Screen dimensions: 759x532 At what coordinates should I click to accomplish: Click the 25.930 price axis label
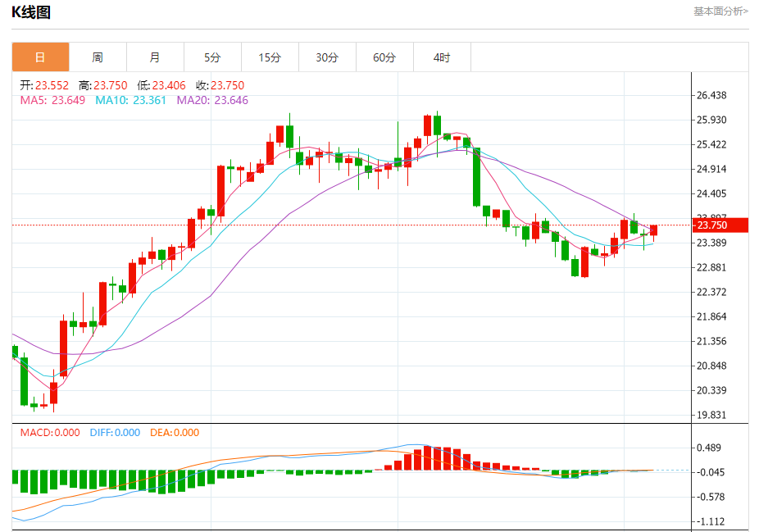[711, 120]
